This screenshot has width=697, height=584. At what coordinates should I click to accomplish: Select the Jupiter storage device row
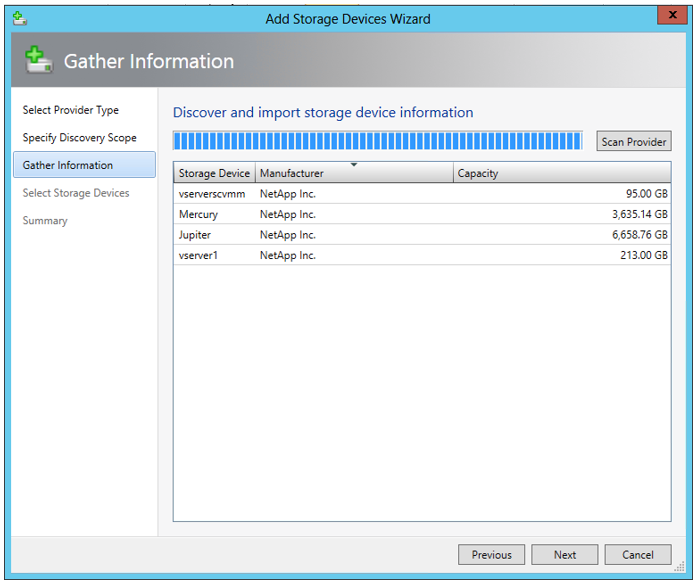(x=196, y=235)
